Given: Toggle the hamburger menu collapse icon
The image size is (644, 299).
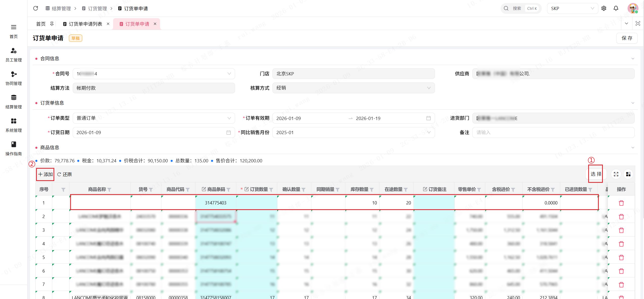Looking at the screenshot, I should pyautogui.click(x=14, y=27).
